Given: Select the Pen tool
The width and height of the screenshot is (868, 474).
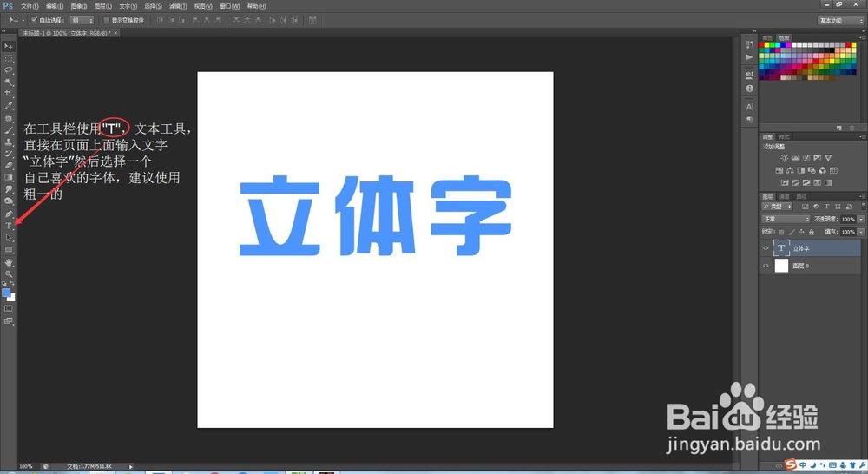Looking at the screenshot, I should click(x=9, y=214).
